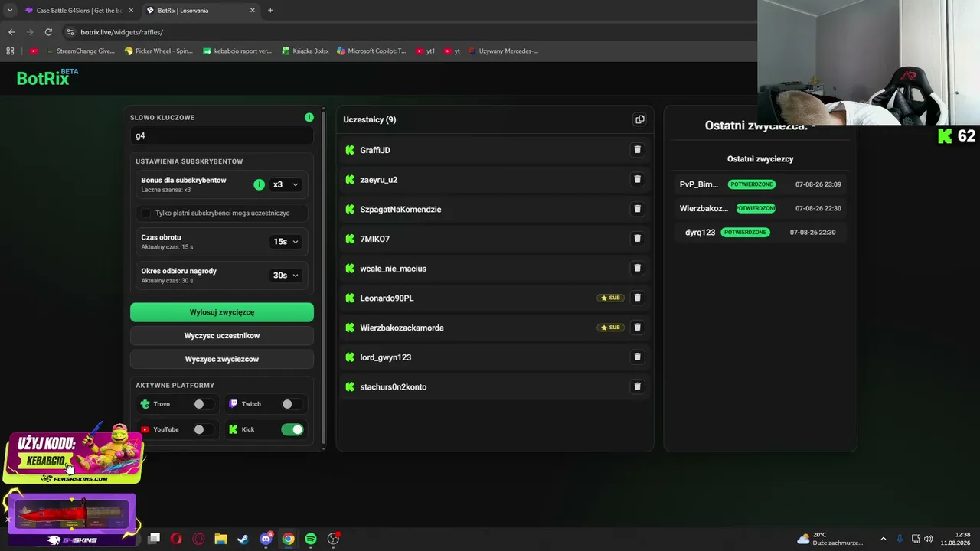Screen dimensions: 980x551
Task: Close the BotRix Losowania tab
Action: click(253, 11)
